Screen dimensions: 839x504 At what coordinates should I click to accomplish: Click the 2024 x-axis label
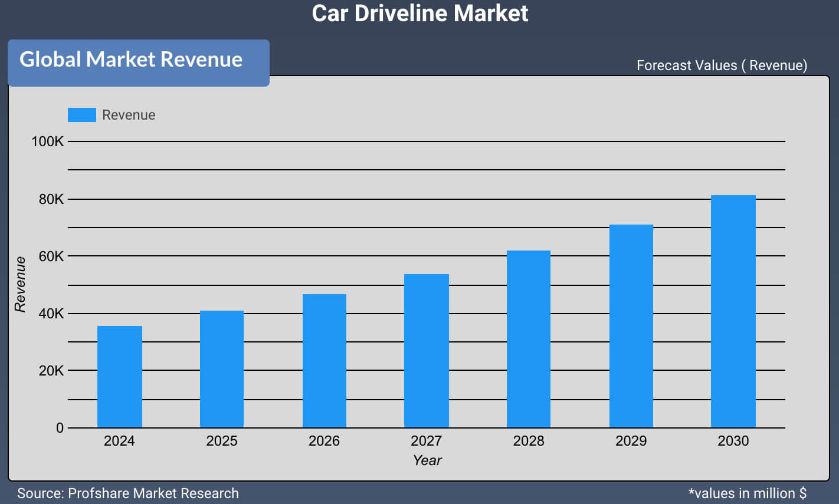[x=119, y=441]
